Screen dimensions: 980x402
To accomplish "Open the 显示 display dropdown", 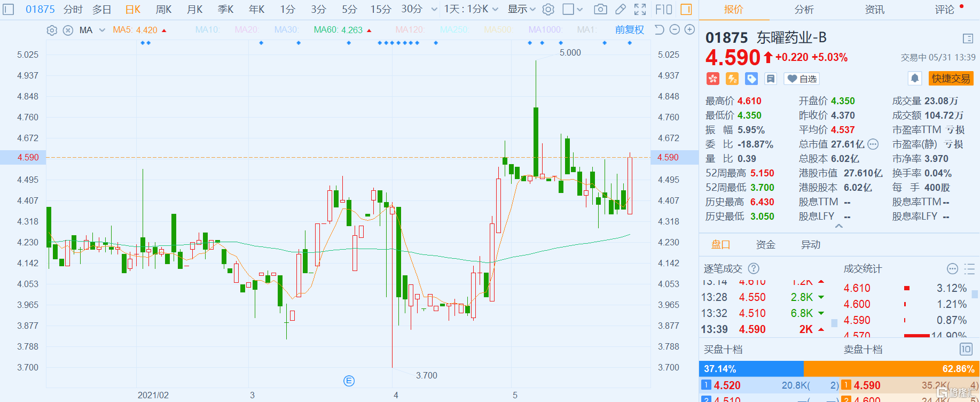I will point(521,9).
